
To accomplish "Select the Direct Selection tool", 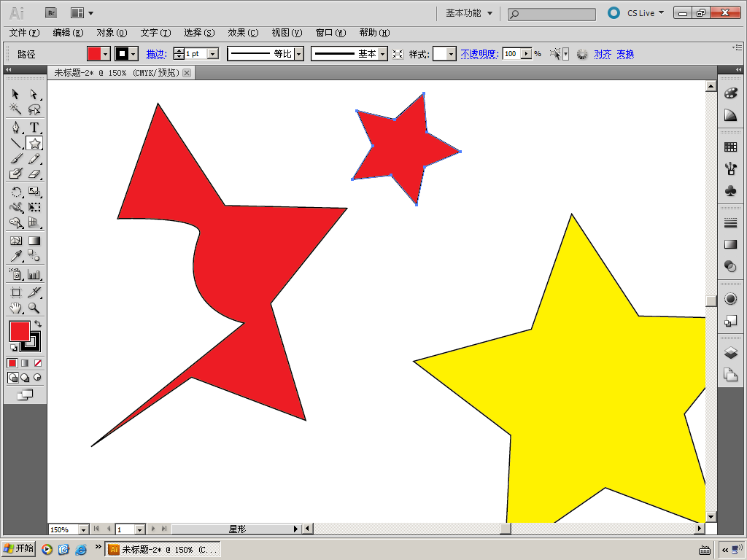I will point(34,94).
